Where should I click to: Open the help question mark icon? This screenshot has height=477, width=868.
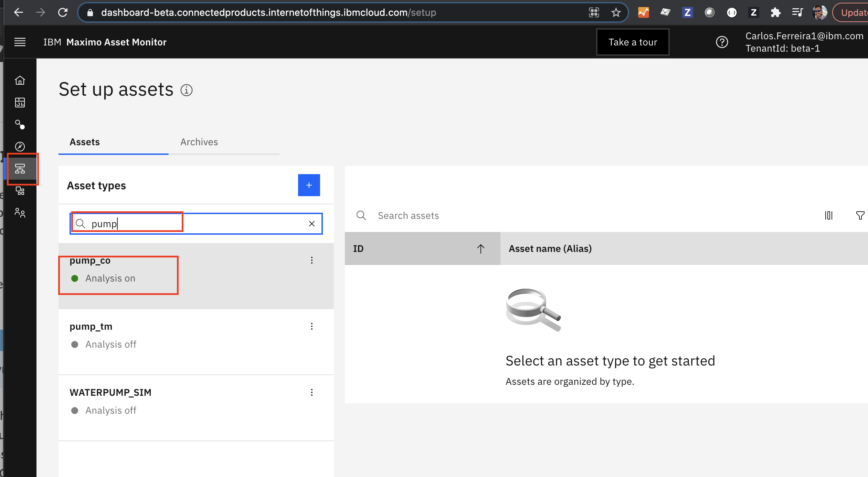pyautogui.click(x=722, y=42)
